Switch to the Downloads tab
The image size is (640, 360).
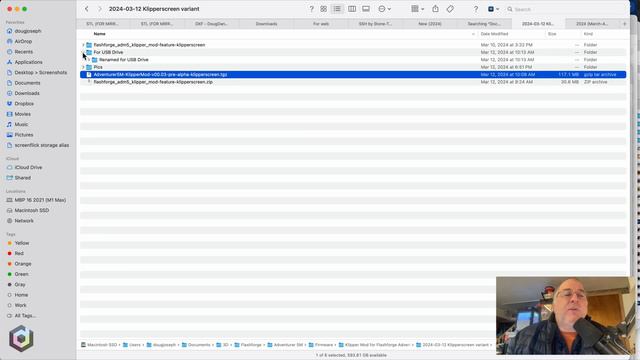[x=266, y=24]
